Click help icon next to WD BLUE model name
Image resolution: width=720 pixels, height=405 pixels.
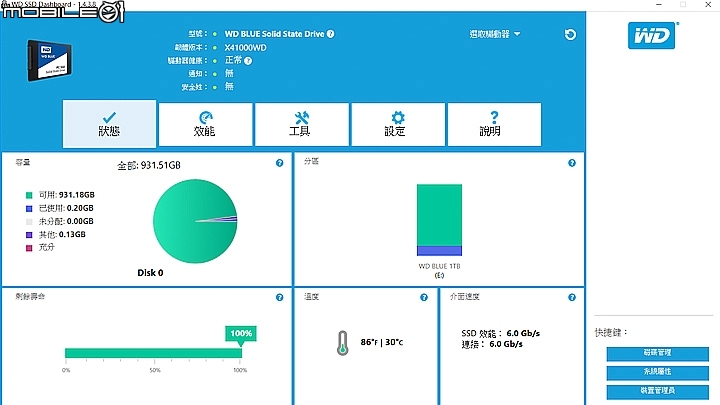(331, 34)
